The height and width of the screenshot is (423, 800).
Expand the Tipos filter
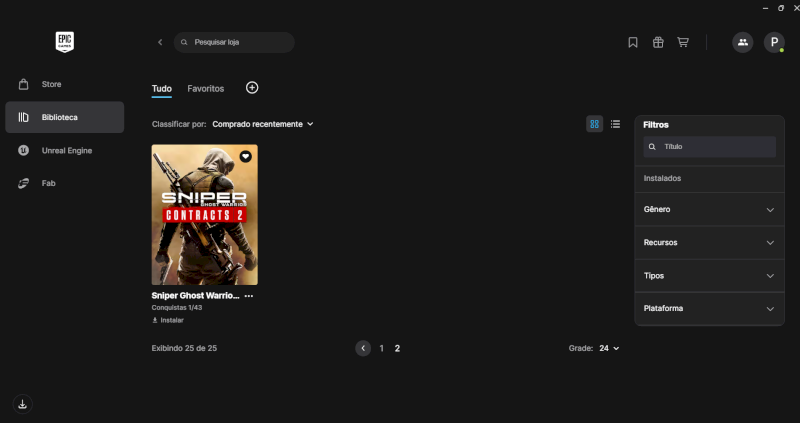point(709,276)
